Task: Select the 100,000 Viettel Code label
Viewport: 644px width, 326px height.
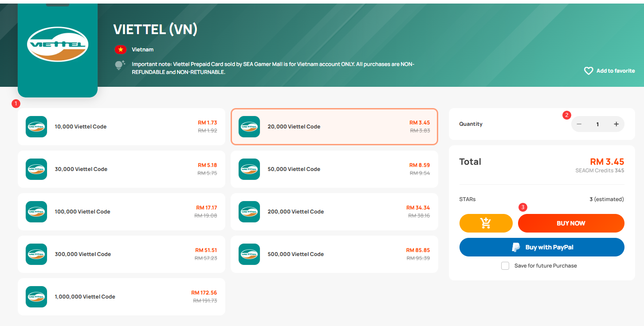Action: coord(82,212)
